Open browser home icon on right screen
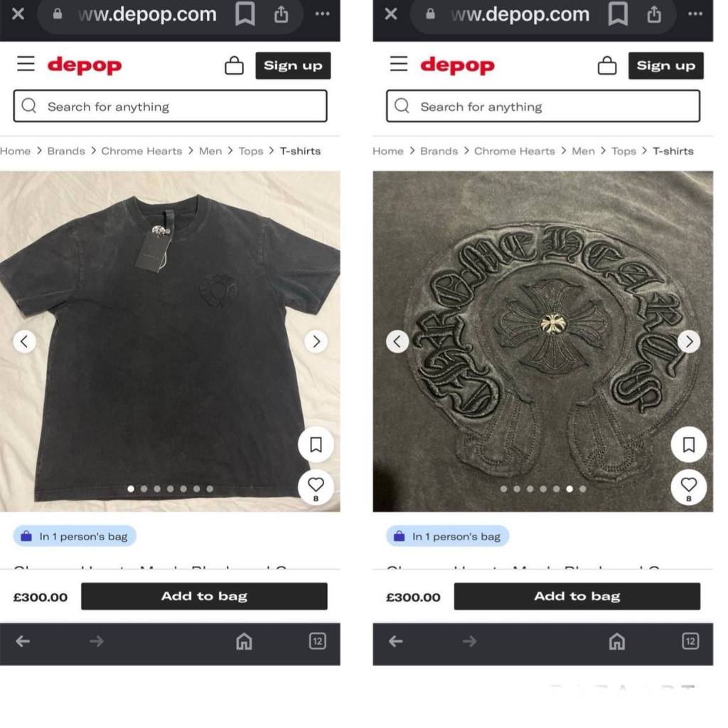 [617, 642]
